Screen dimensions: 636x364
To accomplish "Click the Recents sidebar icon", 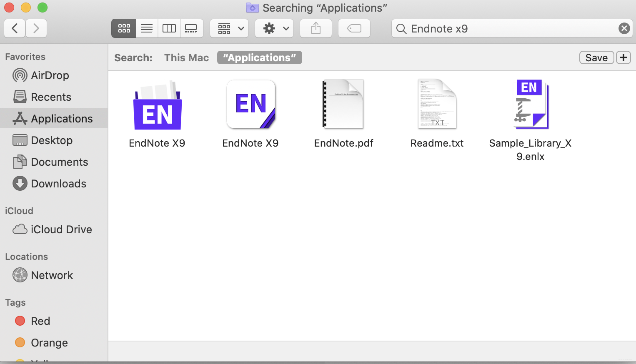I will tap(20, 97).
